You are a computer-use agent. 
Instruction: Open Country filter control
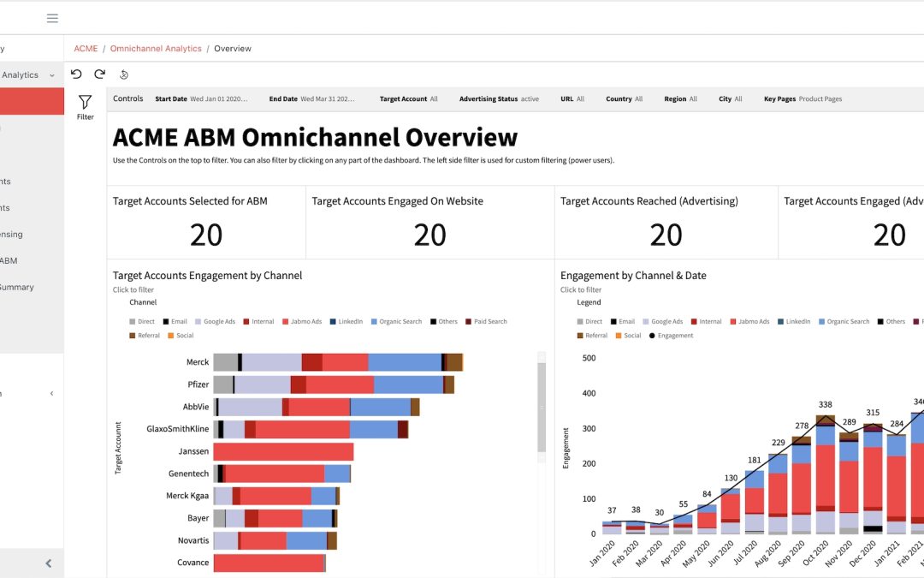pos(624,99)
